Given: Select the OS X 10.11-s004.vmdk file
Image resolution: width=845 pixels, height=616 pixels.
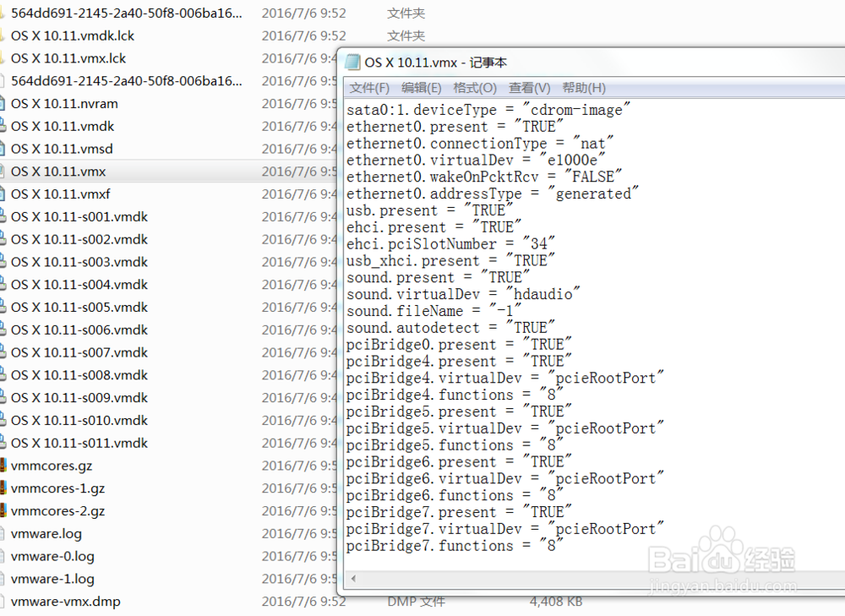Looking at the screenshot, I should [79, 285].
